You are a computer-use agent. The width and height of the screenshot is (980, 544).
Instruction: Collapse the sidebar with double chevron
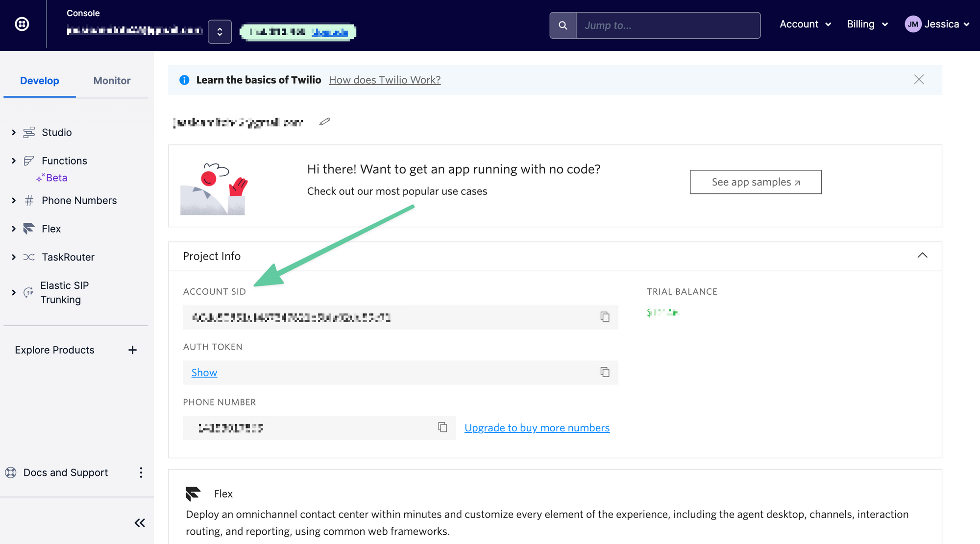(x=140, y=523)
